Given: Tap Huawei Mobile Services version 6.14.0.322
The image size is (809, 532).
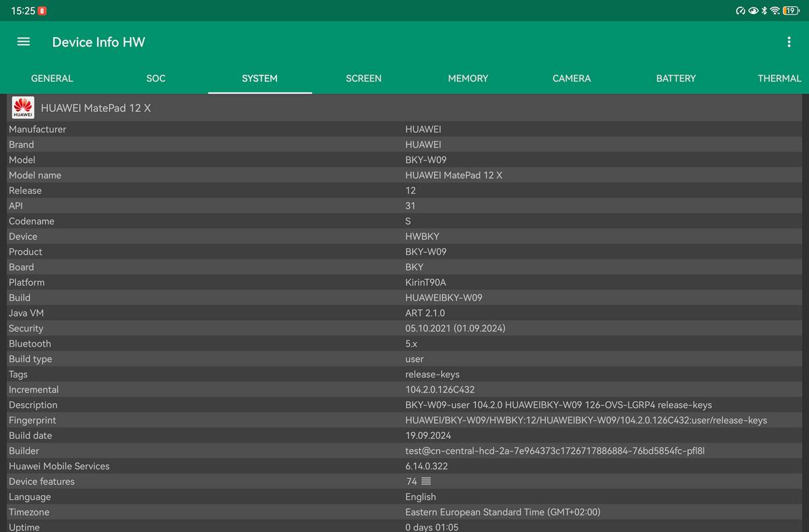Looking at the screenshot, I should [427, 467].
